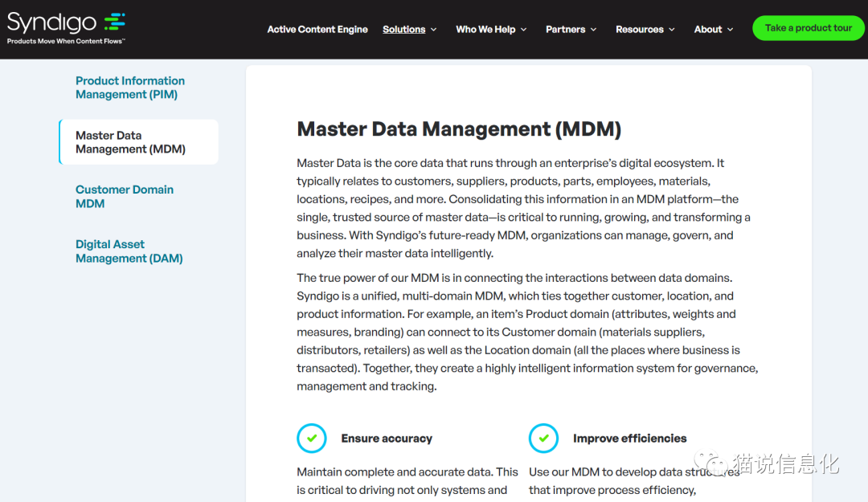
Task: Click the Ensure accuracy checkmark icon
Action: 312,439
